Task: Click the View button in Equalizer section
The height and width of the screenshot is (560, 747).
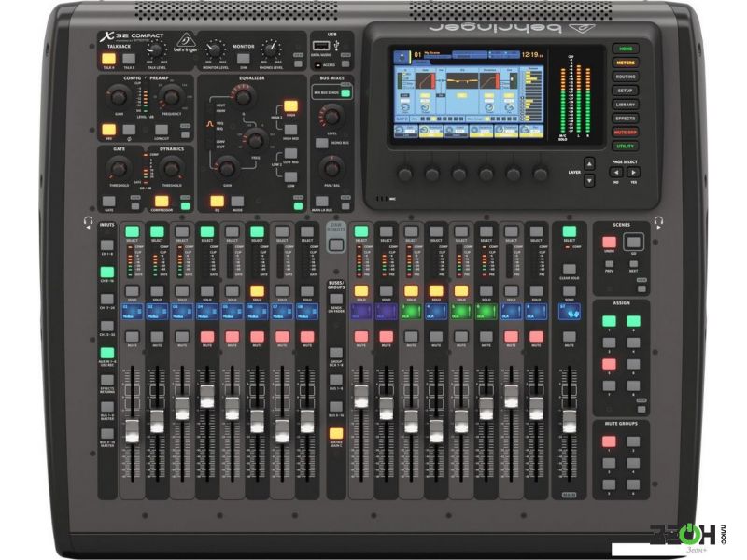Action: (x=298, y=206)
